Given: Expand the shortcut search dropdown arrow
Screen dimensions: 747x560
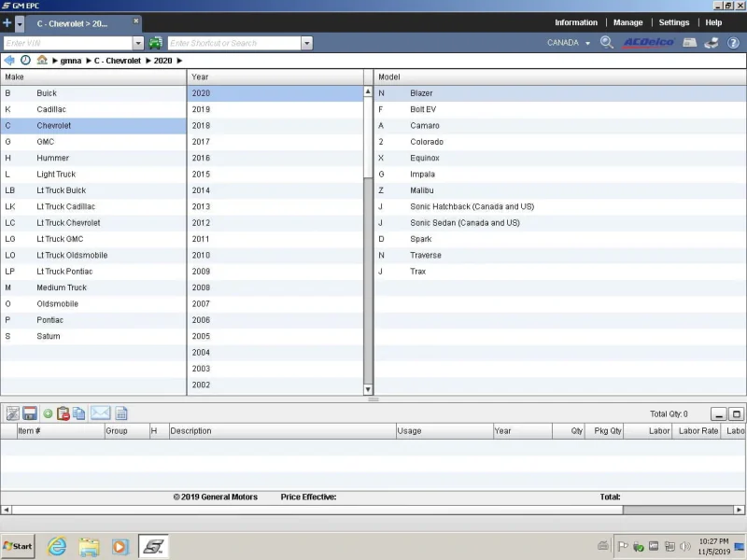Looking at the screenshot, I should pos(307,43).
